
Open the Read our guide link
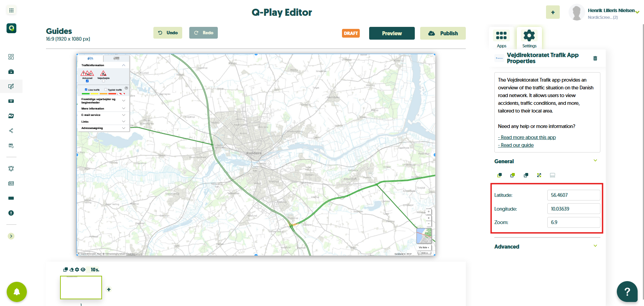coord(517,145)
